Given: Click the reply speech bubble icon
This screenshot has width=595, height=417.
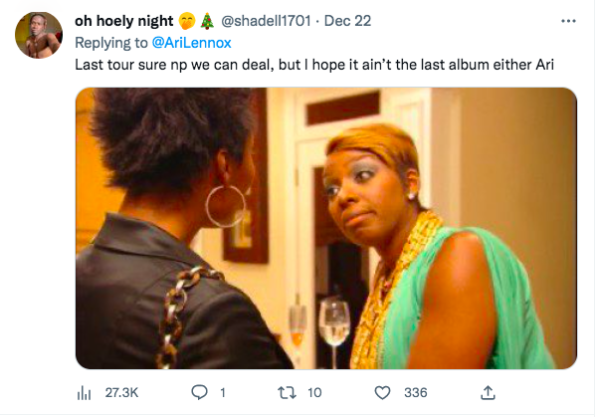Looking at the screenshot, I should pos(199,392).
